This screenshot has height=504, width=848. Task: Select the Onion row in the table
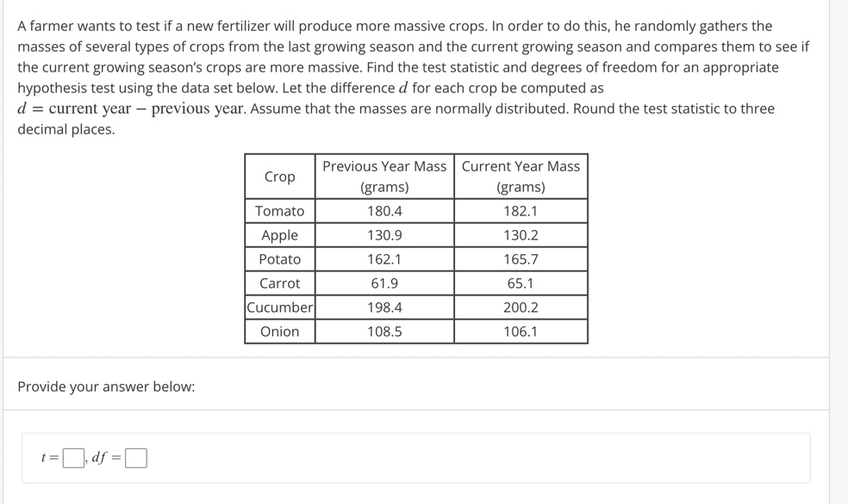point(278,331)
